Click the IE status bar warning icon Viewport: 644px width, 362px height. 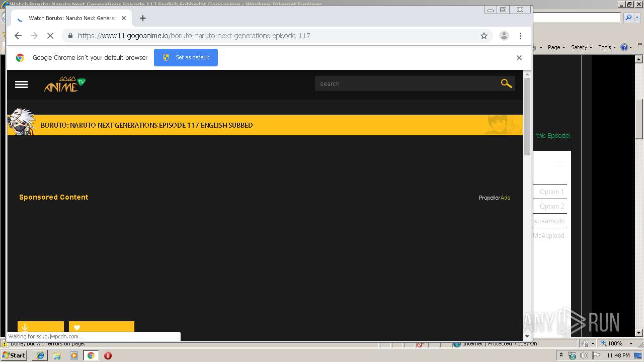(5, 344)
